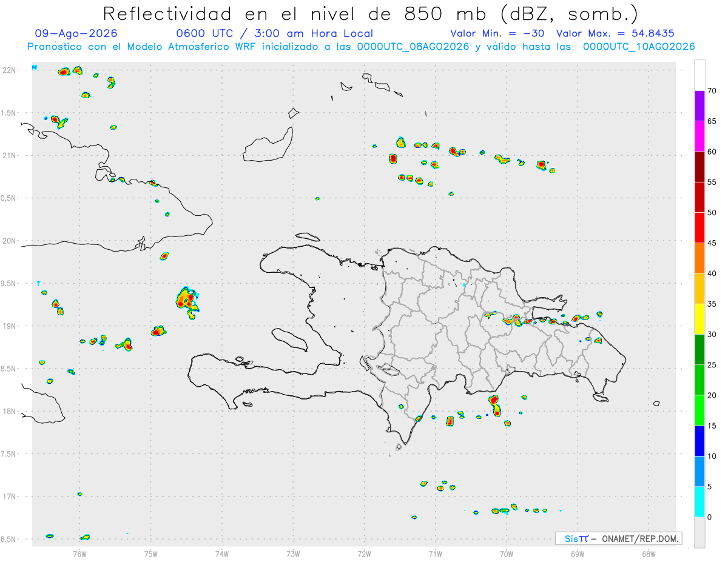This screenshot has width=728, height=562.
Task: Click the dark green 25-30 dBZ color bar segment
Action: coord(699,350)
